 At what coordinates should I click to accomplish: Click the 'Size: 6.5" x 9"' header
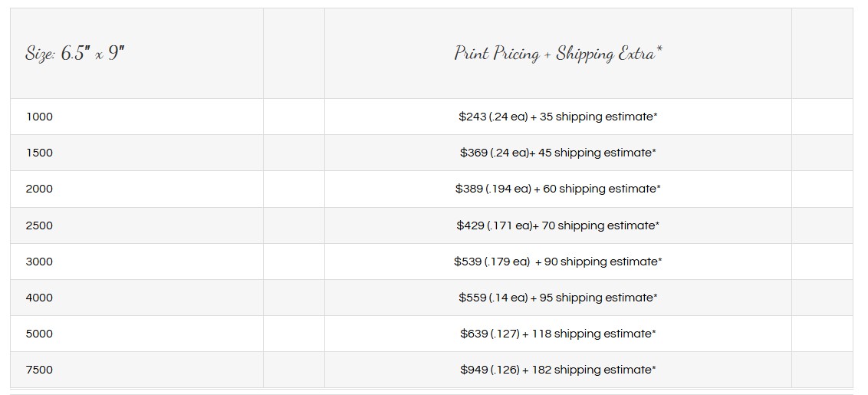tap(75, 54)
